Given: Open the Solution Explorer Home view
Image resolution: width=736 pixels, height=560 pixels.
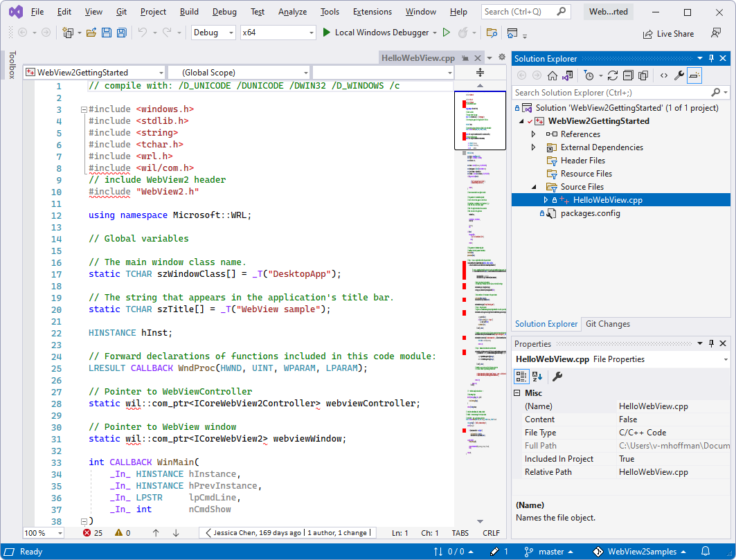Looking at the screenshot, I should click(x=553, y=75).
